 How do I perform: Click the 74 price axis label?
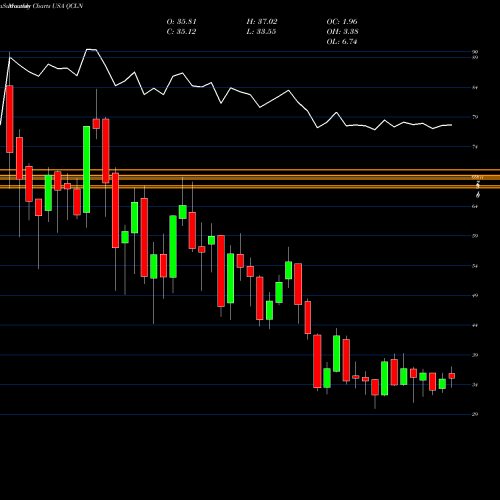[x=475, y=147]
